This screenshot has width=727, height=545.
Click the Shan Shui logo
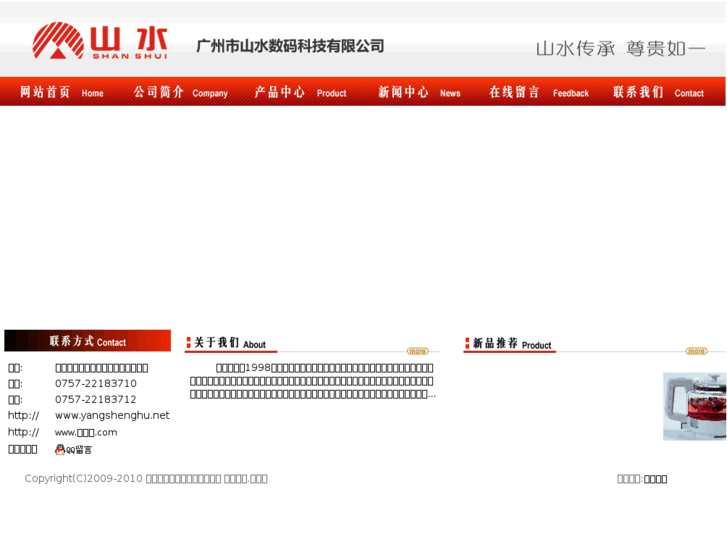point(100,41)
